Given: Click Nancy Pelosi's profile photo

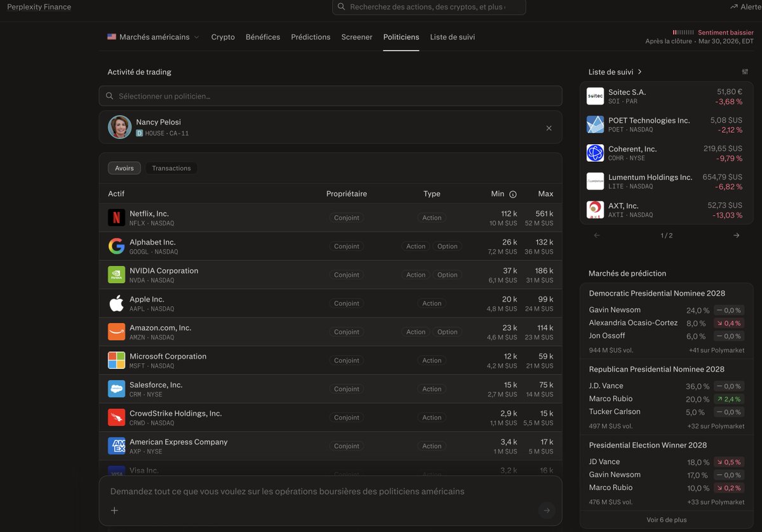Looking at the screenshot, I should tap(119, 127).
